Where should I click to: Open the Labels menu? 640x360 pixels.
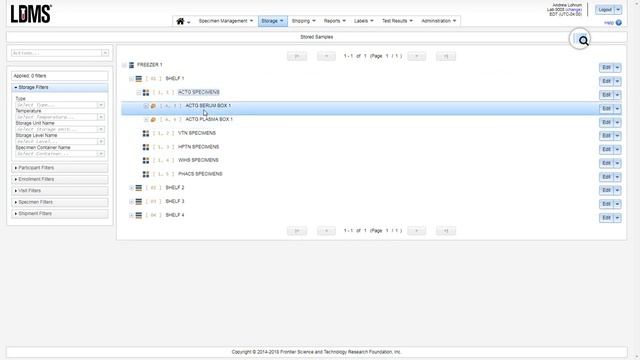click(364, 21)
